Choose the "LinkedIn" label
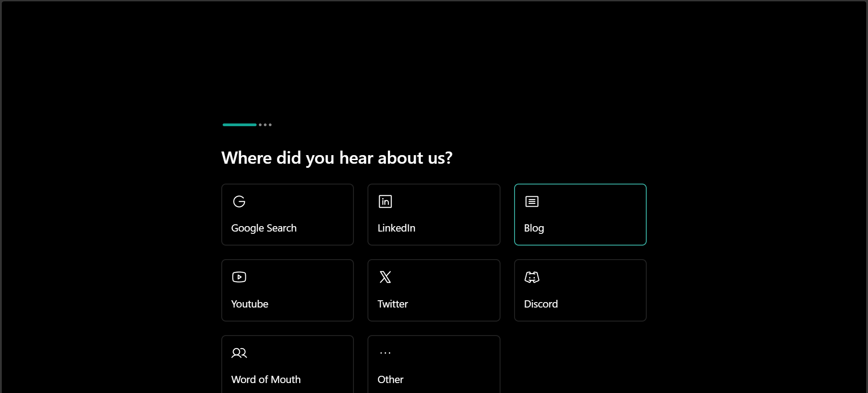The width and height of the screenshot is (868, 393). point(396,228)
